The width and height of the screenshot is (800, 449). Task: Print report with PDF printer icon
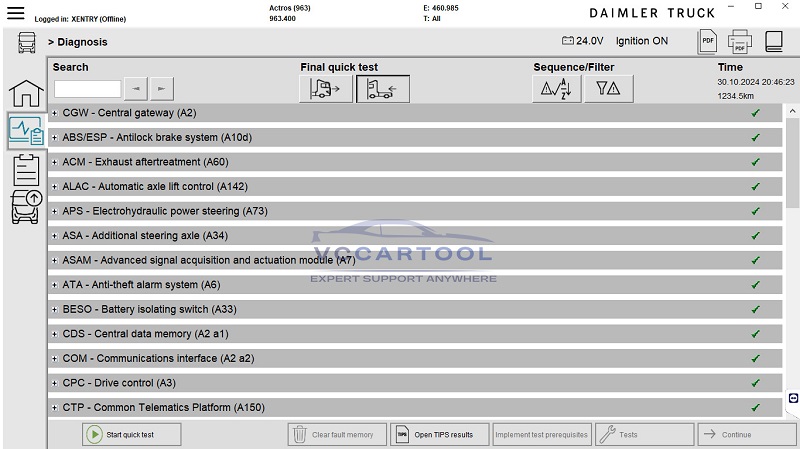point(740,41)
